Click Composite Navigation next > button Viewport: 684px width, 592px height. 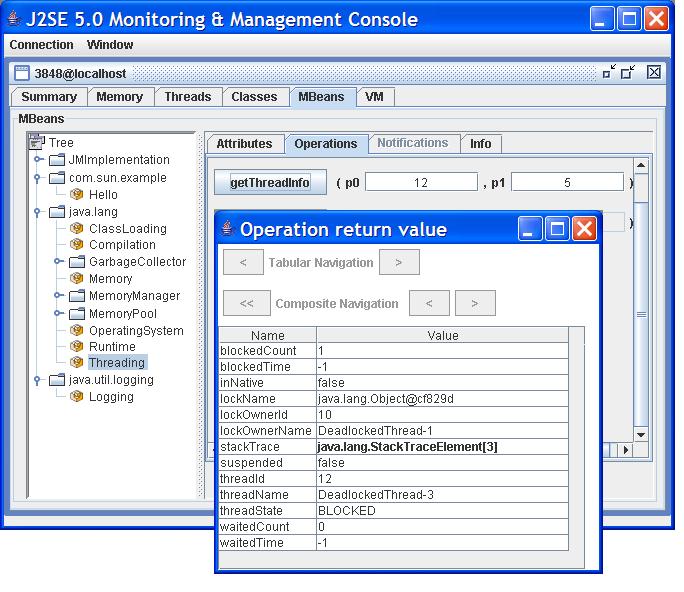point(475,303)
